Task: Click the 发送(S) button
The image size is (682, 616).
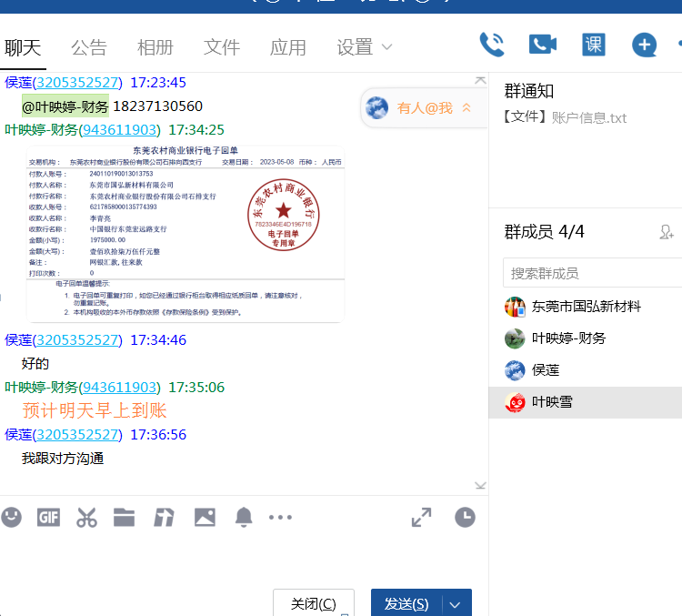Action: click(406, 604)
